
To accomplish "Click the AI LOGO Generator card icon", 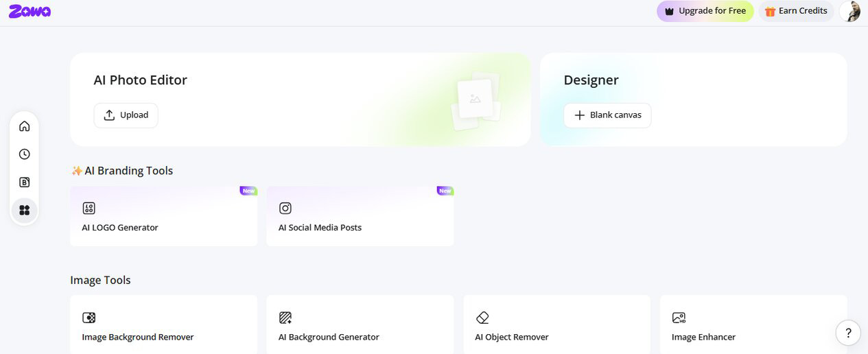I will (89, 208).
